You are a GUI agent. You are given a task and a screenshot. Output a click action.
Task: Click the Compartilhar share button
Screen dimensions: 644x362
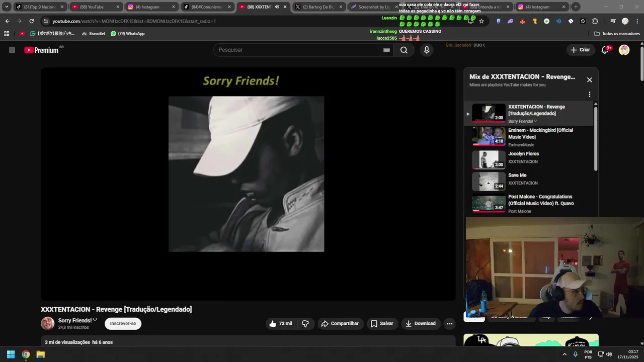coord(340,324)
